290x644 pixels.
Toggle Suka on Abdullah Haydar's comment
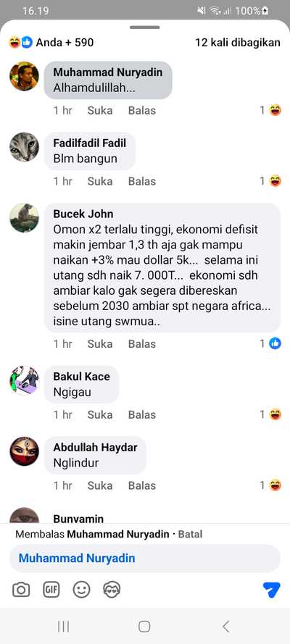click(x=100, y=485)
